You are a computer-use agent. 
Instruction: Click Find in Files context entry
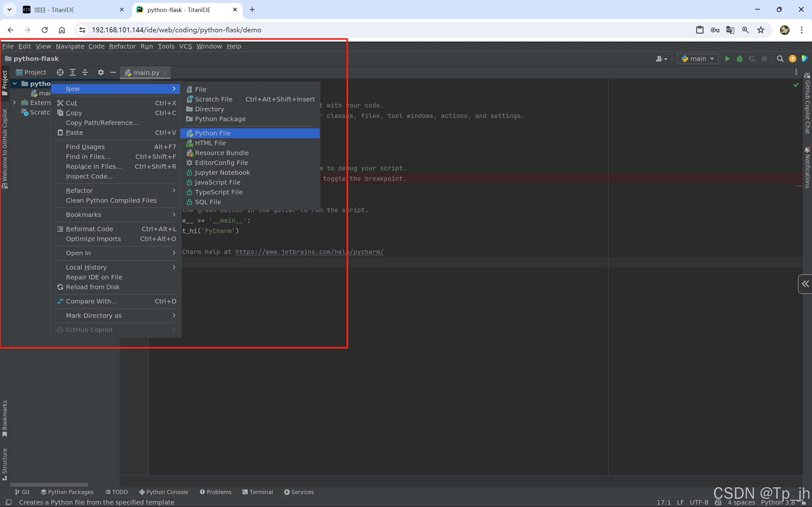coord(116,157)
